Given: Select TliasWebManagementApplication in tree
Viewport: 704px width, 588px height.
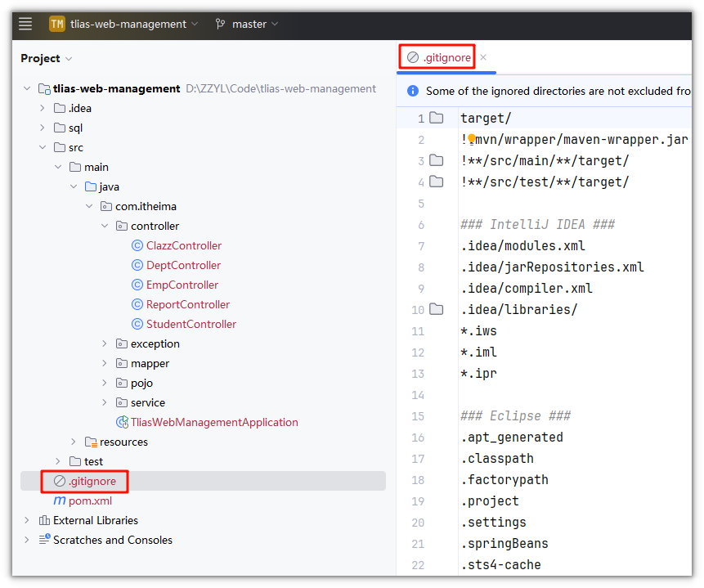Looking at the screenshot, I should pos(214,422).
